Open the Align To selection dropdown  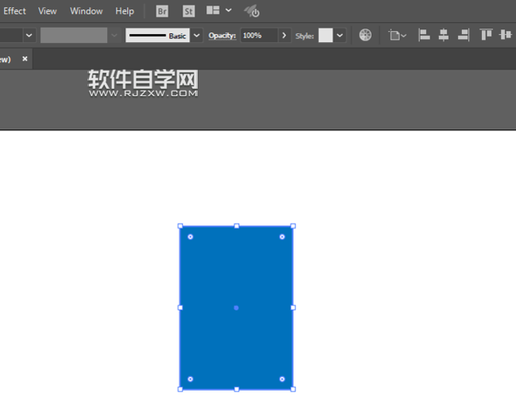(397, 35)
